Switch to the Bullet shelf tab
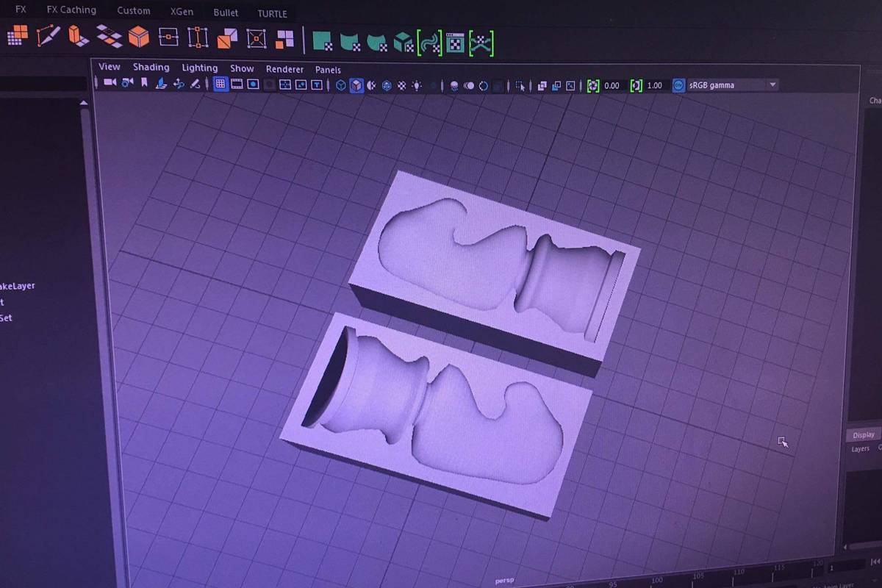882x588 pixels. tap(226, 12)
